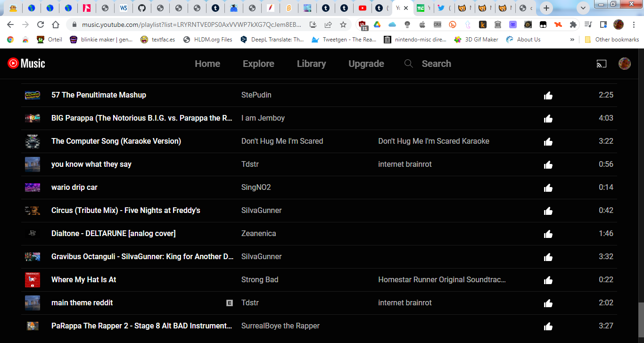This screenshot has width=644, height=343.
Task: Open album Homestar Runner Original Soundtrack
Action: coord(442,279)
